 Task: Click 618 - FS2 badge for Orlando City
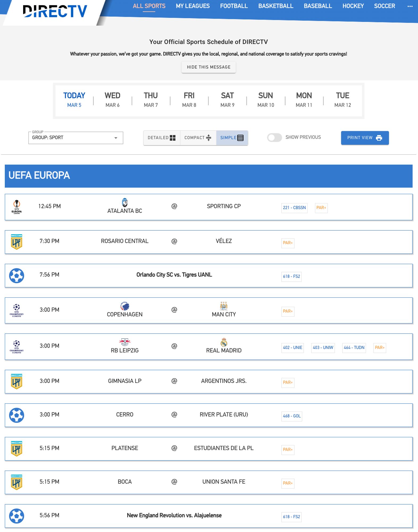[291, 276]
